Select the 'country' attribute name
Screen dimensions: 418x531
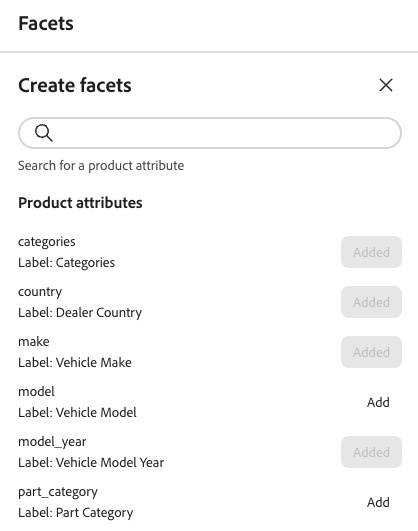(x=40, y=292)
